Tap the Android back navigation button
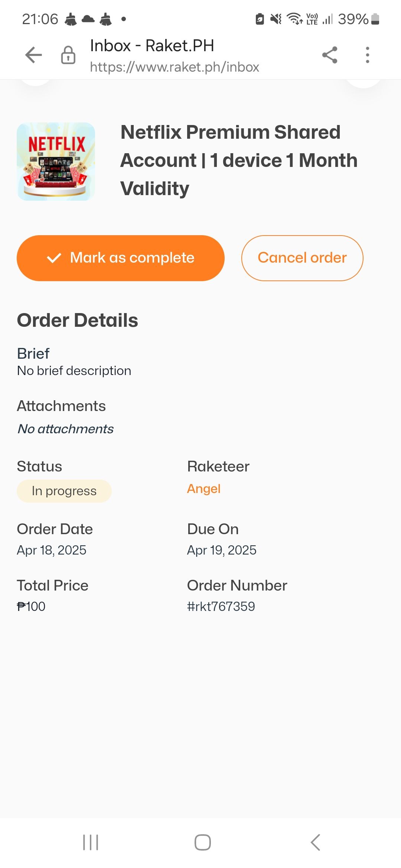401x868 pixels. coord(315,842)
